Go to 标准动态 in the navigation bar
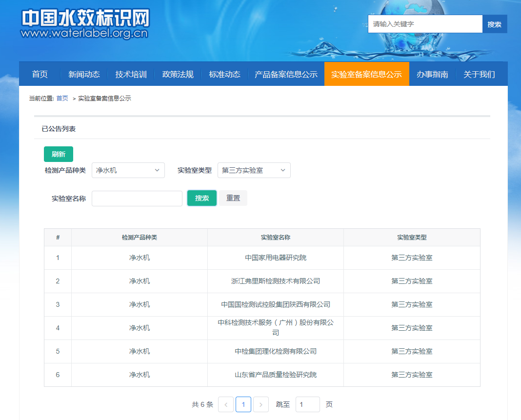The height and width of the screenshot is (420, 521). (224, 74)
